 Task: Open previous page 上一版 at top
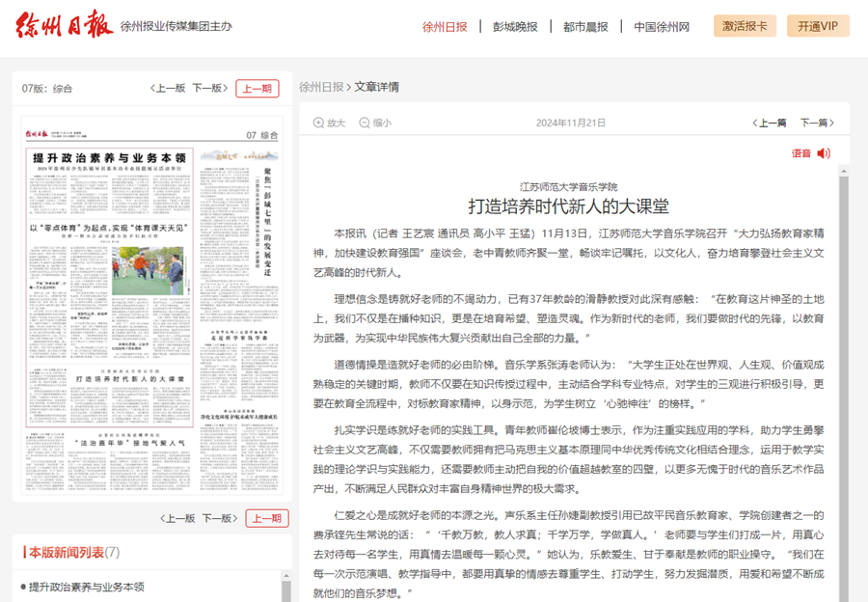(x=168, y=88)
